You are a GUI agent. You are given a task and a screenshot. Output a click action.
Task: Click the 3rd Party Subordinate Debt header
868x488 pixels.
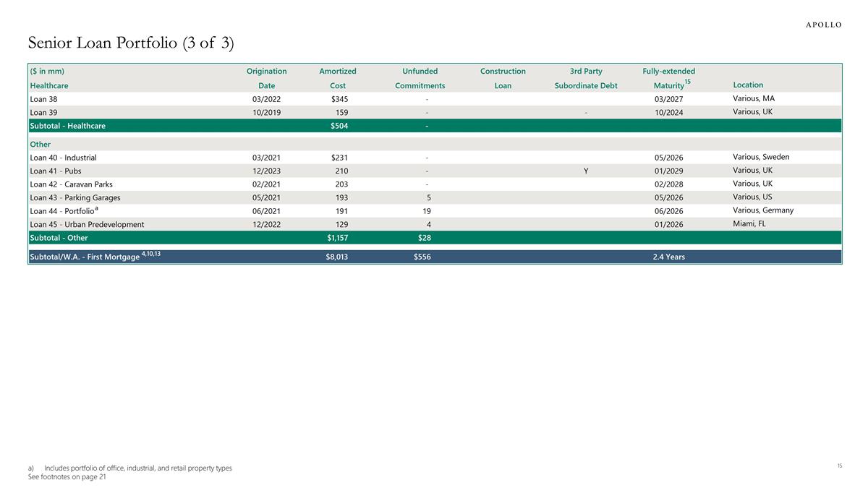pos(586,78)
